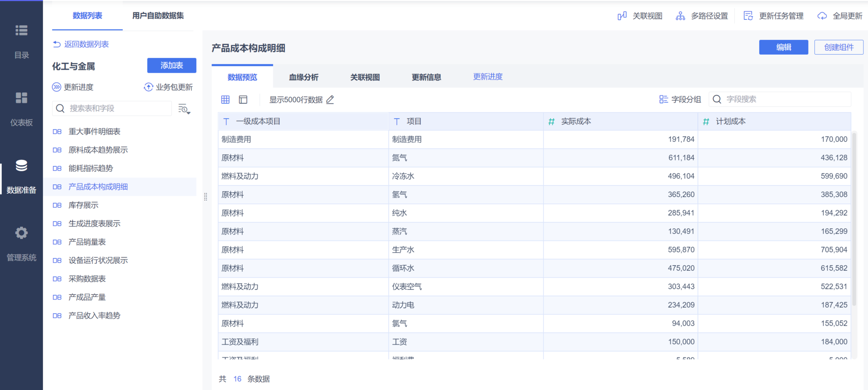Focus the 搜索表和字段 search field

112,108
